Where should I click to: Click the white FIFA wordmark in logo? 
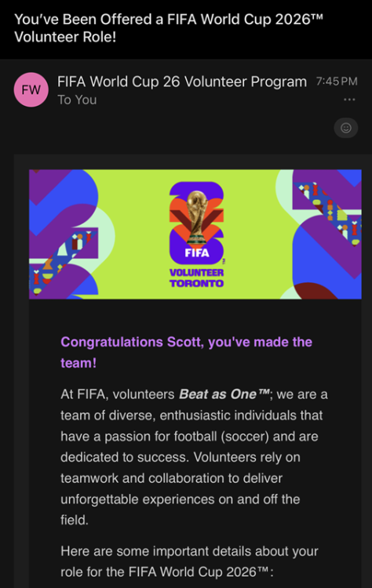[197, 252]
